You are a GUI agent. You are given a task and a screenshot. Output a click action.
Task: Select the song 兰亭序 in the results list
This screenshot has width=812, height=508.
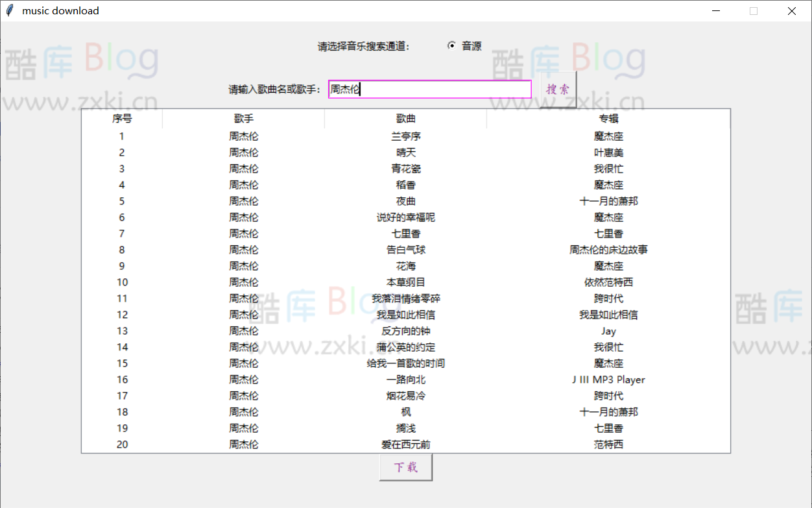pos(405,136)
